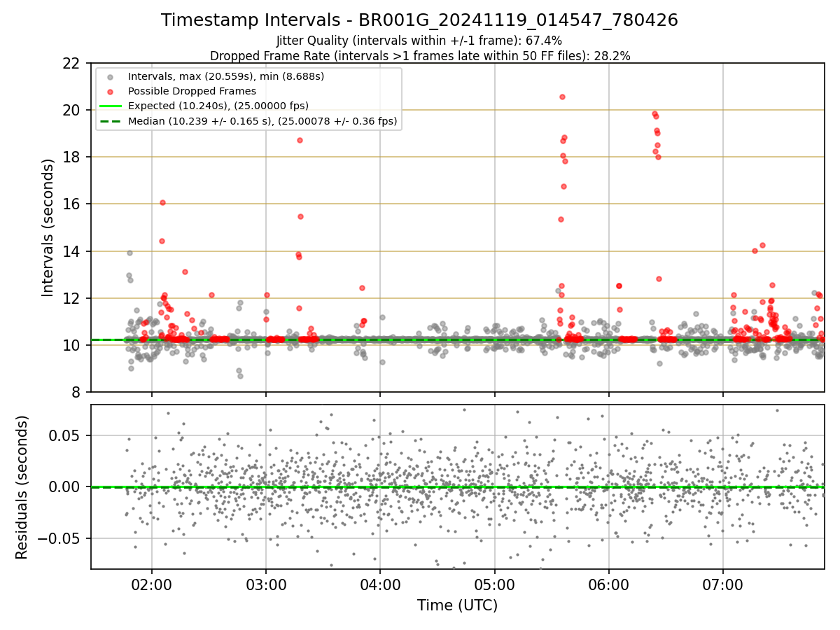Click the lone red point near 18.7 seconds after 03:00
The image size is (840, 630).
click(300, 140)
